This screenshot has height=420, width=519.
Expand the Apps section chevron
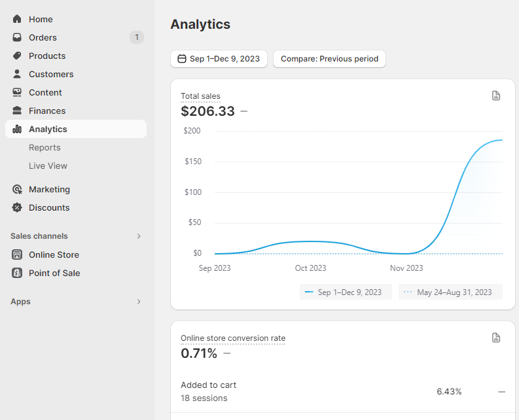click(x=139, y=302)
